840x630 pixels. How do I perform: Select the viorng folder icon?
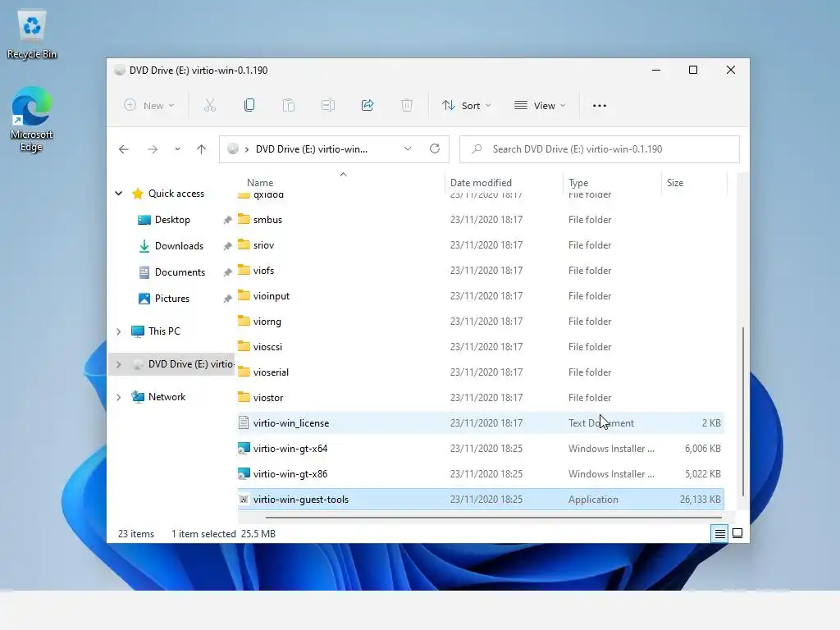[x=244, y=322]
